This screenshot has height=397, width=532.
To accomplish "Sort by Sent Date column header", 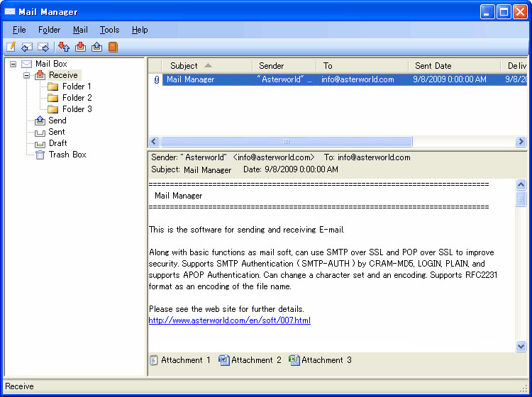I will pos(454,66).
